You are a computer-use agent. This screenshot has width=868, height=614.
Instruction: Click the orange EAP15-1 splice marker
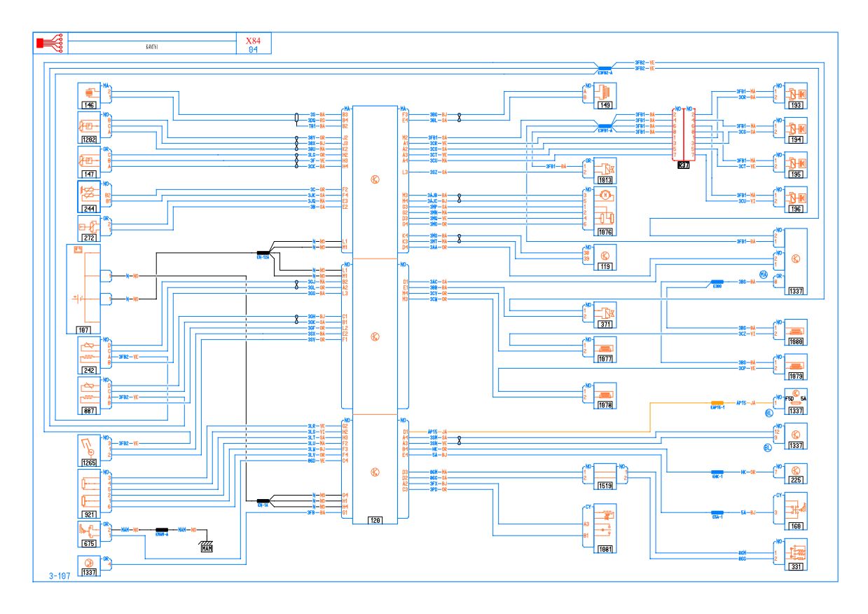716,404
